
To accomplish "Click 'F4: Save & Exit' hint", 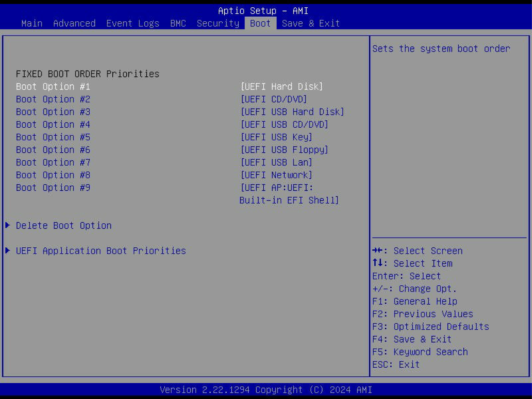I will [x=412, y=339].
